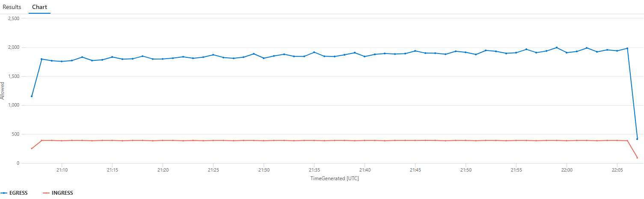Toggle the INGRESS series legend label
Screen dimensions: 644x199
point(62,193)
